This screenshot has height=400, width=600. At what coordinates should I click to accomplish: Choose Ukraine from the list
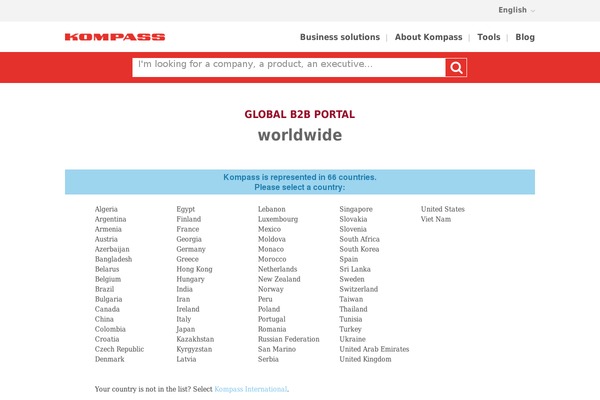pos(352,339)
